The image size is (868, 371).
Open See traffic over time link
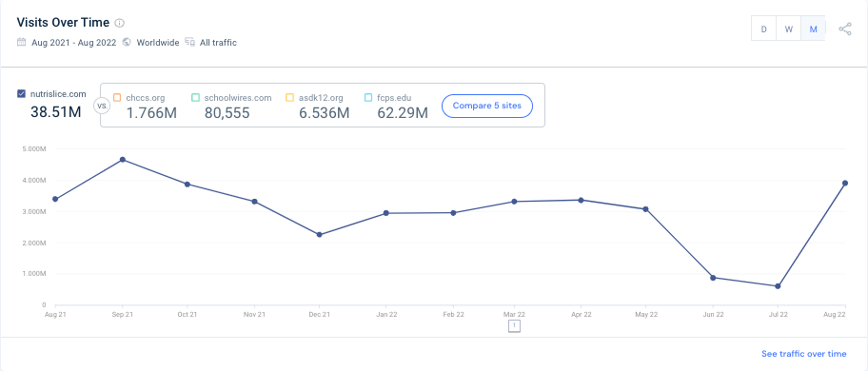pos(804,354)
